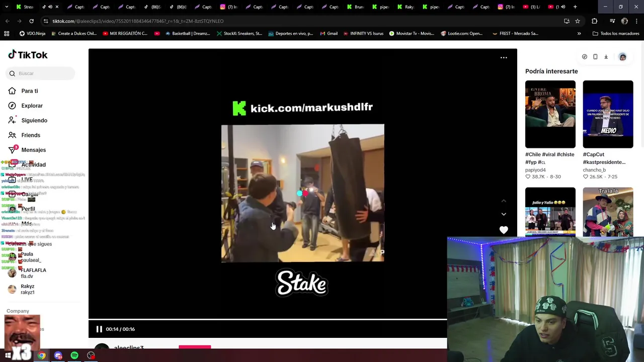Open Chrome apps grid in bookmarks bar
This screenshot has height=362, width=644.
7,34
